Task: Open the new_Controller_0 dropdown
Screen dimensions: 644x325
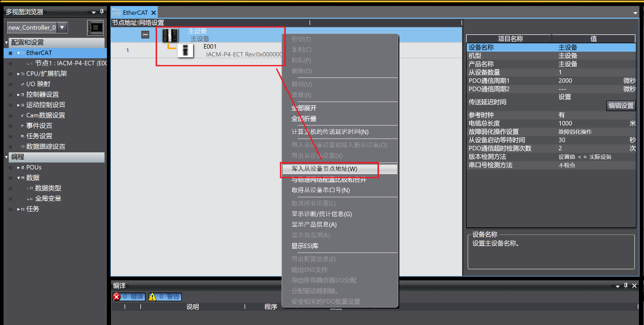Action: point(62,27)
